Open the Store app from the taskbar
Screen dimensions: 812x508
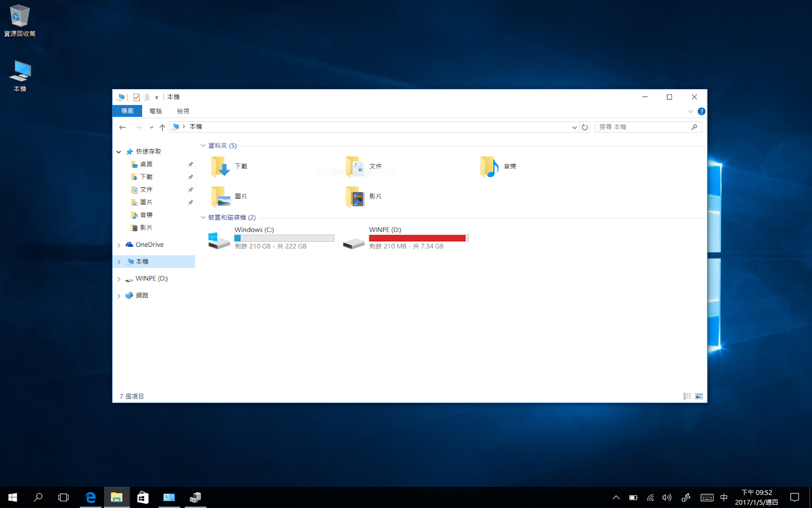click(143, 497)
